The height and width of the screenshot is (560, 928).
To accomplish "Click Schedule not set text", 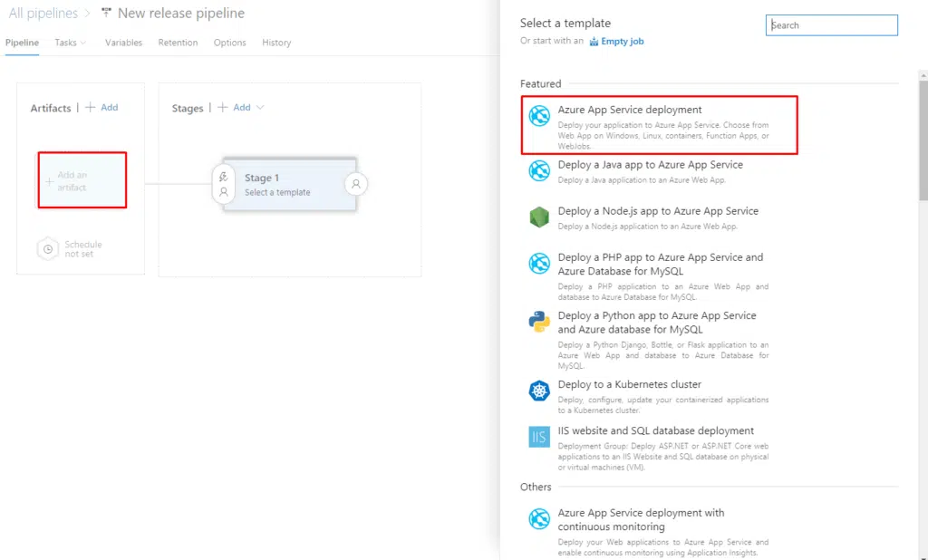I will [82, 249].
